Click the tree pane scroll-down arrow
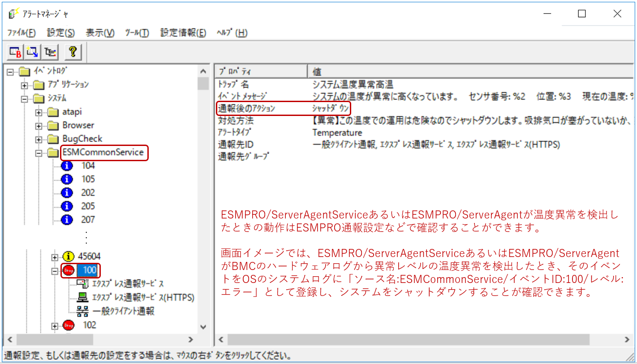This screenshot has height=364, width=637. [x=203, y=327]
